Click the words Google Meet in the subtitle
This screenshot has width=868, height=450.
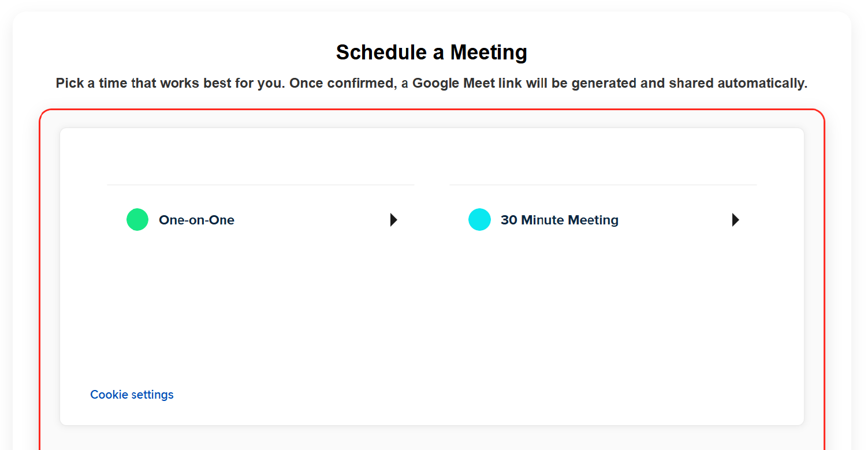pyautogui.click(x=453, y=83)
